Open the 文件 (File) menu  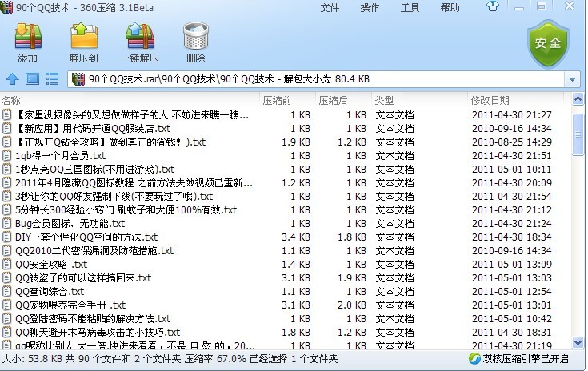pos(330,8)
